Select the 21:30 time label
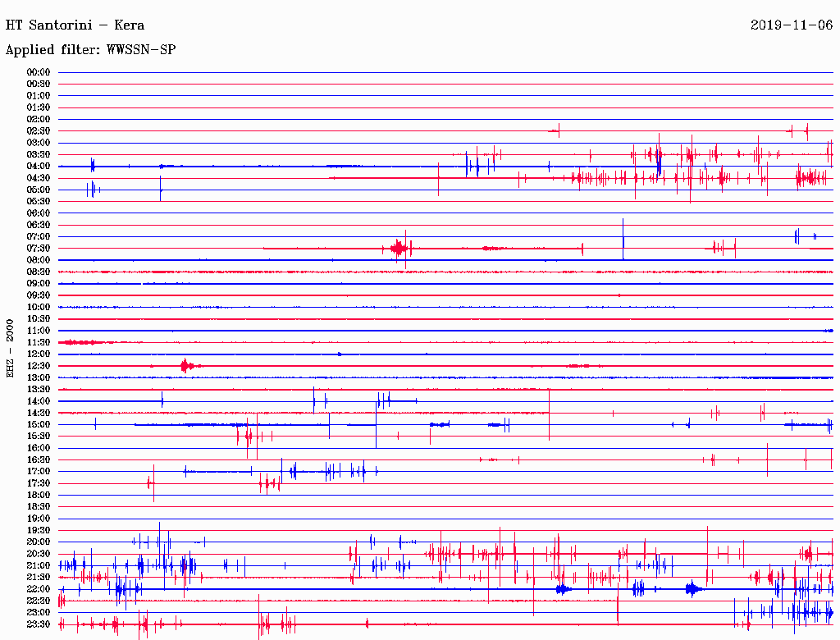The width and height of the screenshot is (840, 640). pos(39,578)
